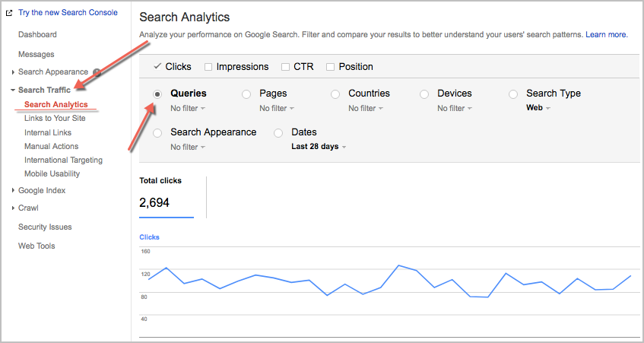644x343 pixels.
Task: Uncheck the Clicks metric
Action: (157, 66)
